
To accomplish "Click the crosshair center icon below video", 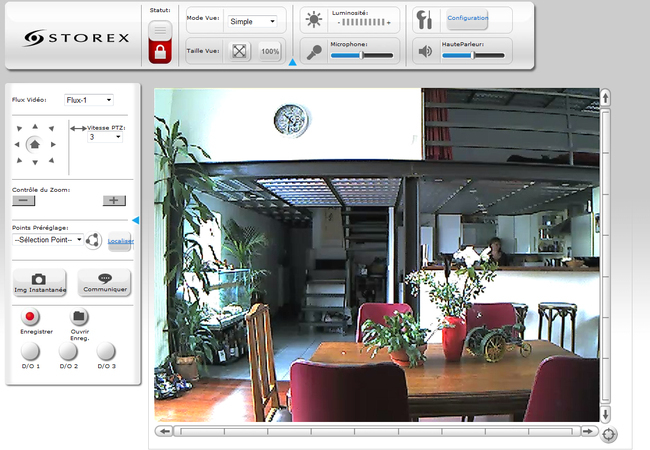I will (609, 434).
